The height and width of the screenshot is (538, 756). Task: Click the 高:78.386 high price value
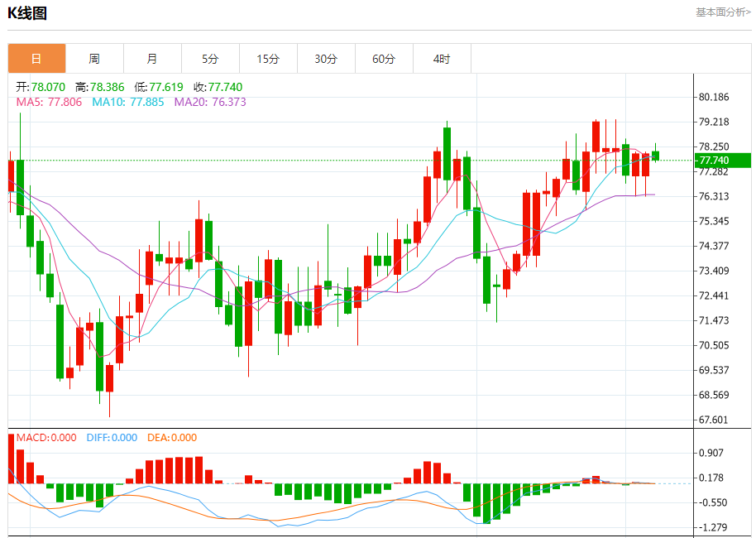(100, 88)
